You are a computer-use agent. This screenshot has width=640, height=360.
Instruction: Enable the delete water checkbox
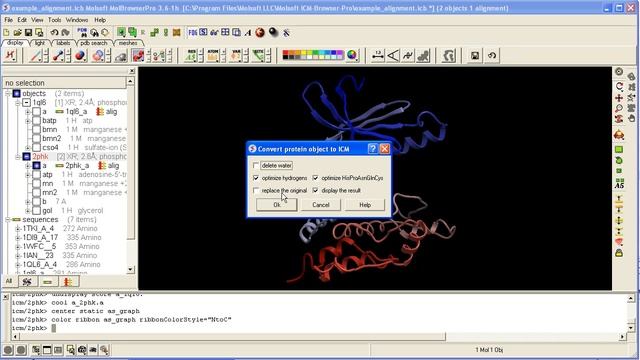tap(256, 165)
